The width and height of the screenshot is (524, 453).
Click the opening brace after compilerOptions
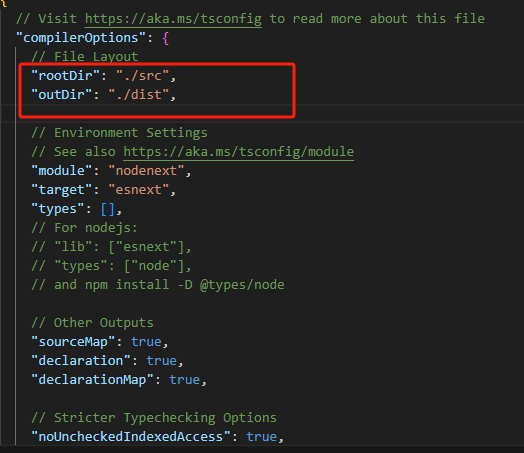click(165, 38)
